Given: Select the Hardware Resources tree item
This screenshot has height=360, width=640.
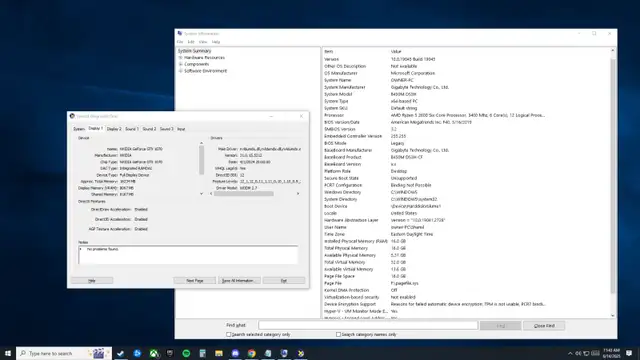Looking at the screenshot, I should pos(204,58).
